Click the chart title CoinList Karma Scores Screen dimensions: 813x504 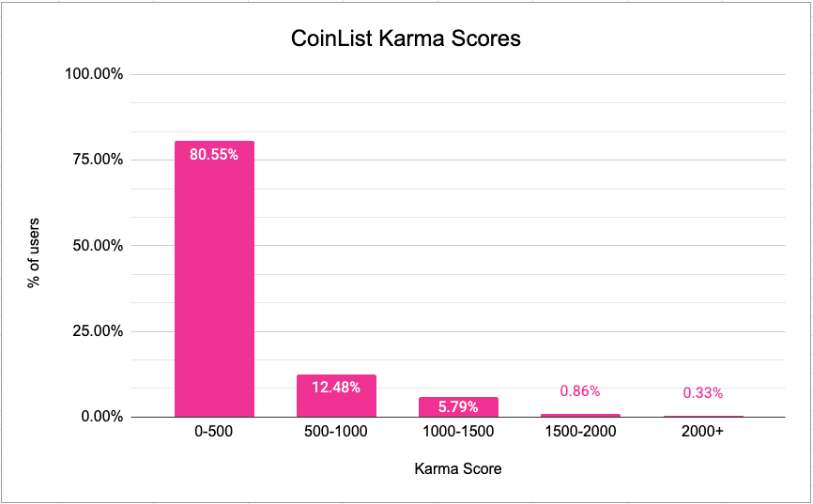[x=405, y=40]
